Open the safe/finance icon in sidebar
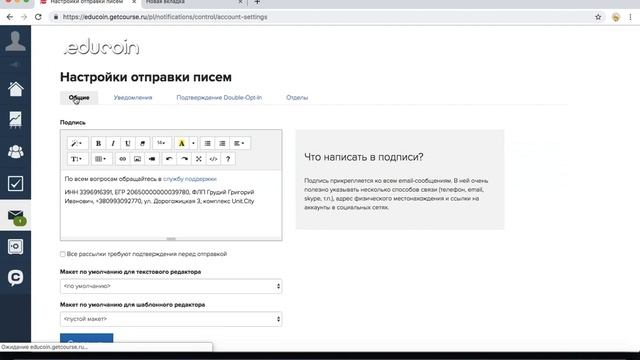 point(16,247)
